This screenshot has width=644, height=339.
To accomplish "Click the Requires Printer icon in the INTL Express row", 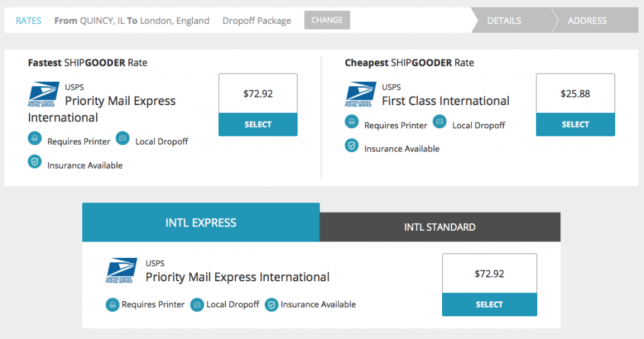I will 112,305.
